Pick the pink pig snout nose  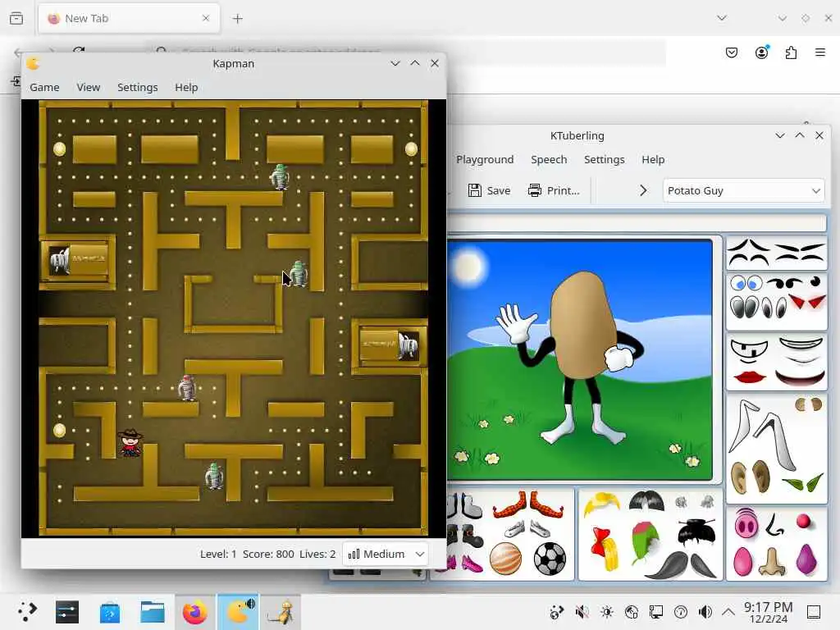pos(746,524)
